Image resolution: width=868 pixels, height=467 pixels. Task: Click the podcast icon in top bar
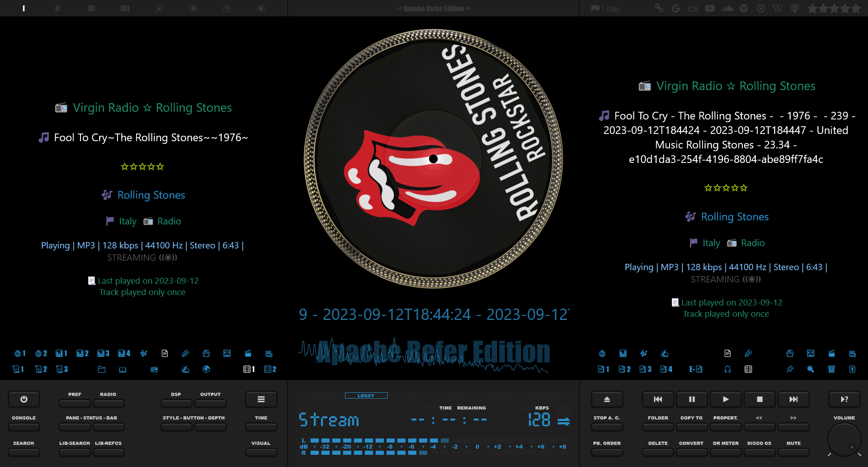coord(795,8)
